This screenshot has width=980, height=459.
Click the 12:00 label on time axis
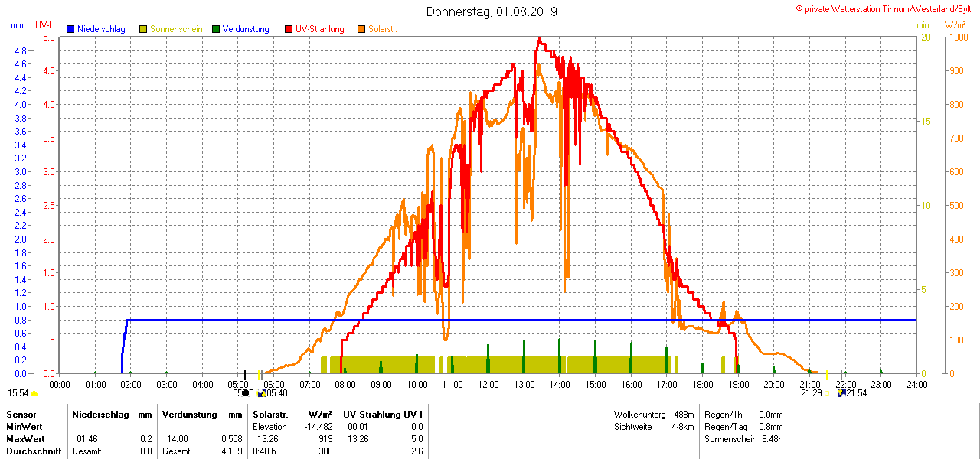(x=488, y=384)
